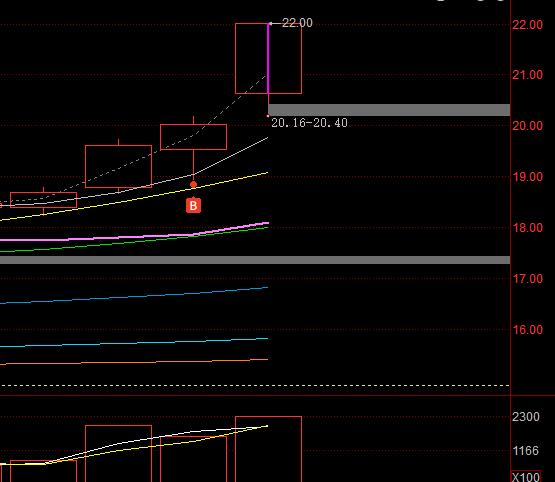Select the wide gray horizontal band below 18.00

(x=255, y=260)
